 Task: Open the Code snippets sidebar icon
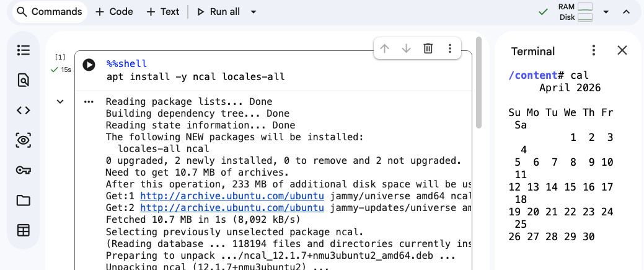pos(24,110)
